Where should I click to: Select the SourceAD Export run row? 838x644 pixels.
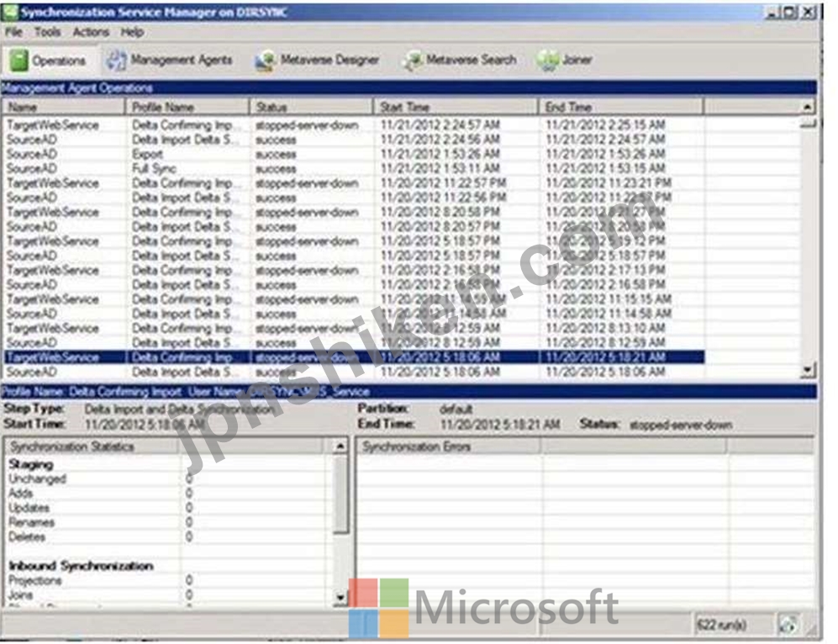click(x=354, y=154)
